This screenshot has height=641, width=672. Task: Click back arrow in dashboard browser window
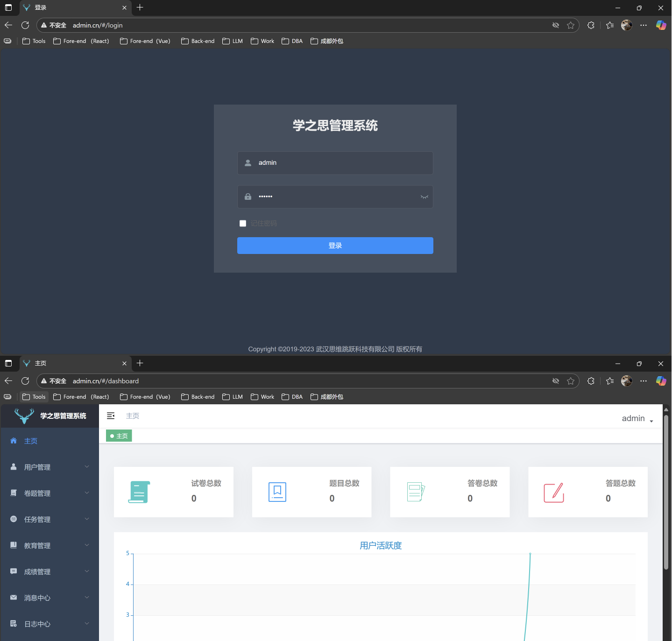pyautogui.click(x=8, y=381)
